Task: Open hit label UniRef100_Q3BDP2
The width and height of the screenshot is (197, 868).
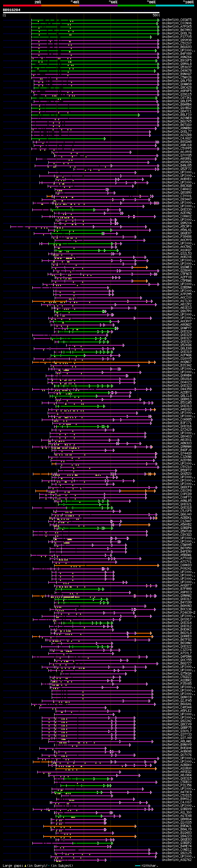Action: tap(177, 843)
